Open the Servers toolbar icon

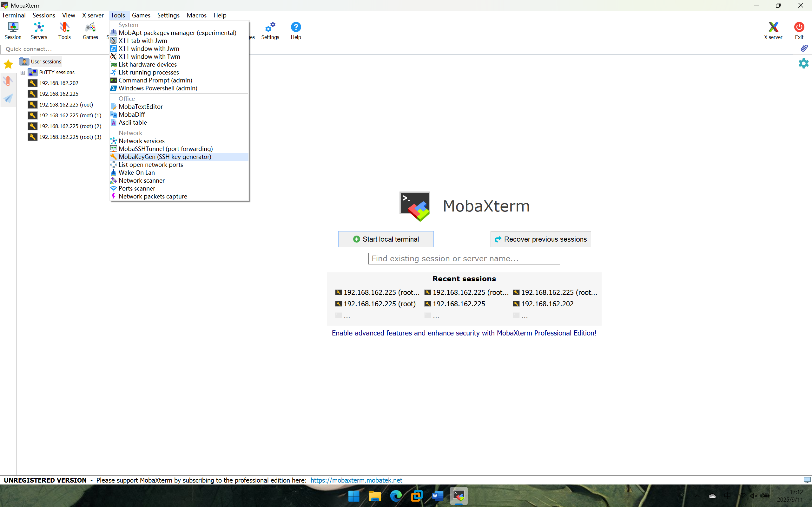(x=39, y=30)
